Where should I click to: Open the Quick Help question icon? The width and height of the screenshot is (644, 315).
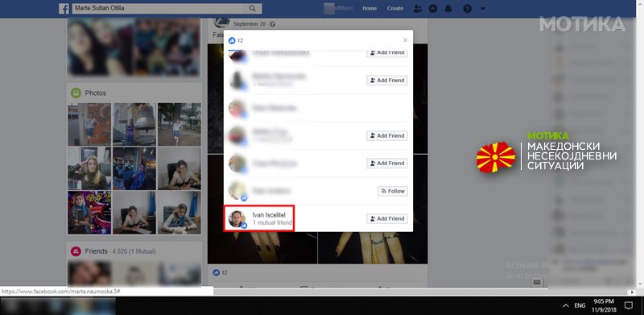click(468, 9)
